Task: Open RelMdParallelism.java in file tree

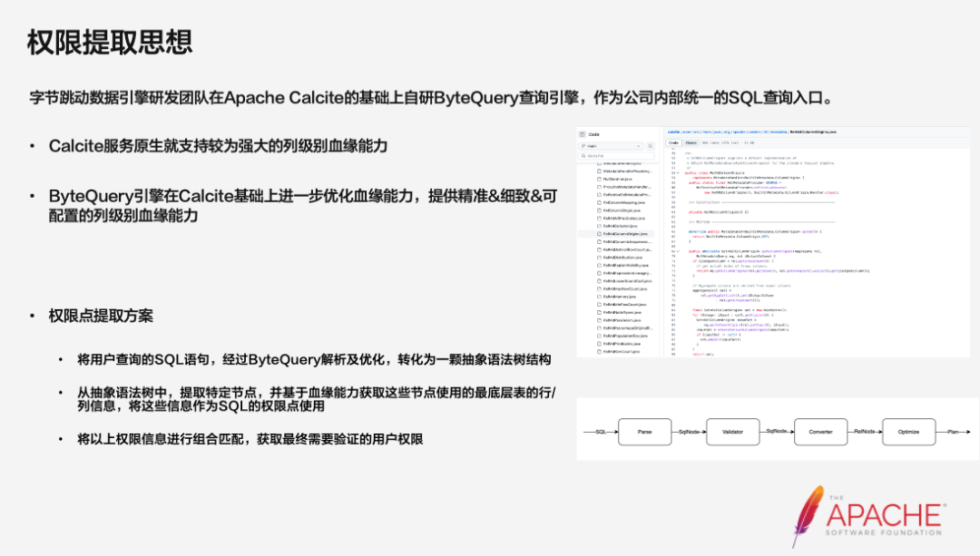Action: click(622, 320)
